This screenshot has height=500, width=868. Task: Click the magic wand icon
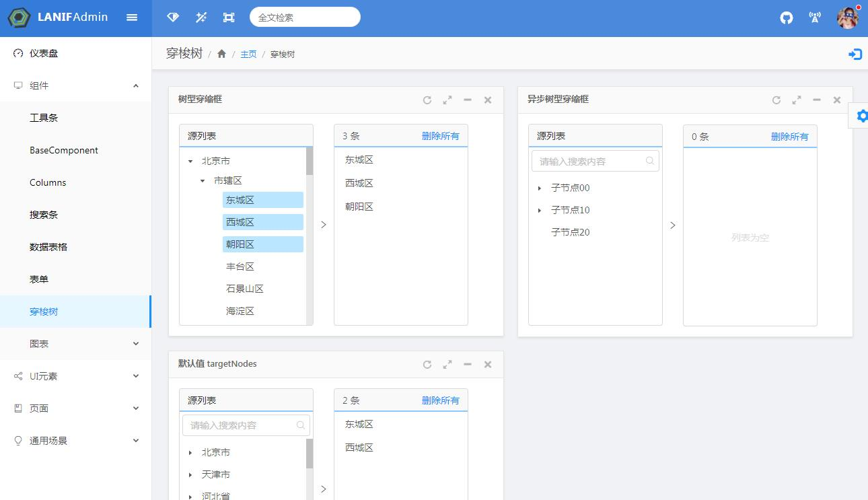(201, 17)
